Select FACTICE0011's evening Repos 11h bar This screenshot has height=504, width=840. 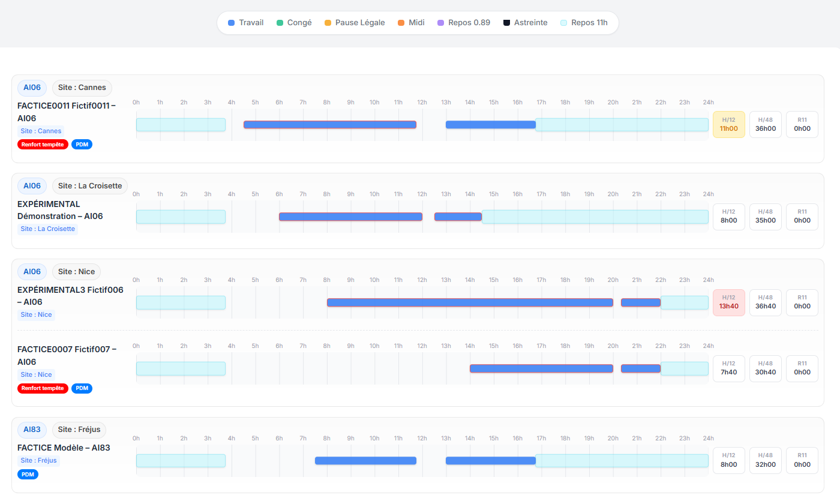622,125
